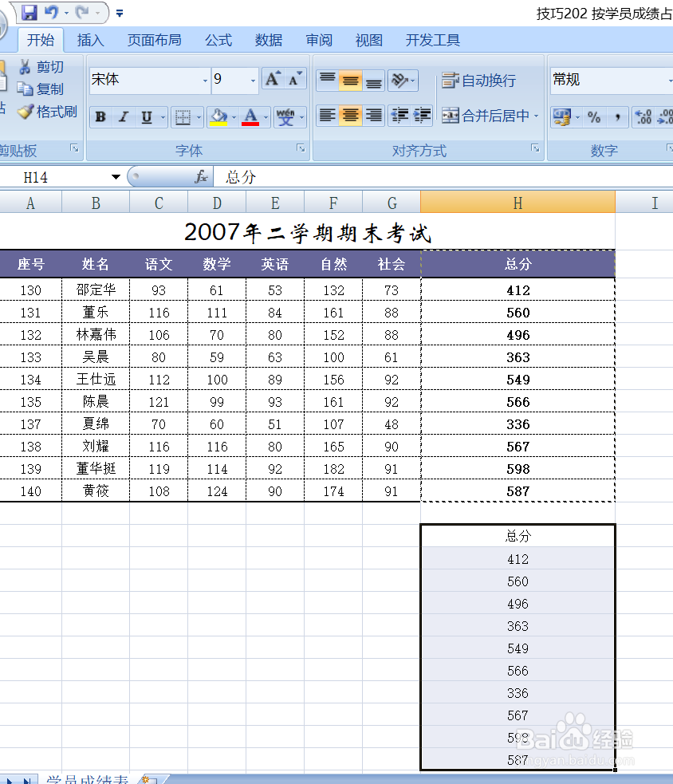Screen dimensions: 673x784
Task: Apply percent style
Action: [594, 117]
